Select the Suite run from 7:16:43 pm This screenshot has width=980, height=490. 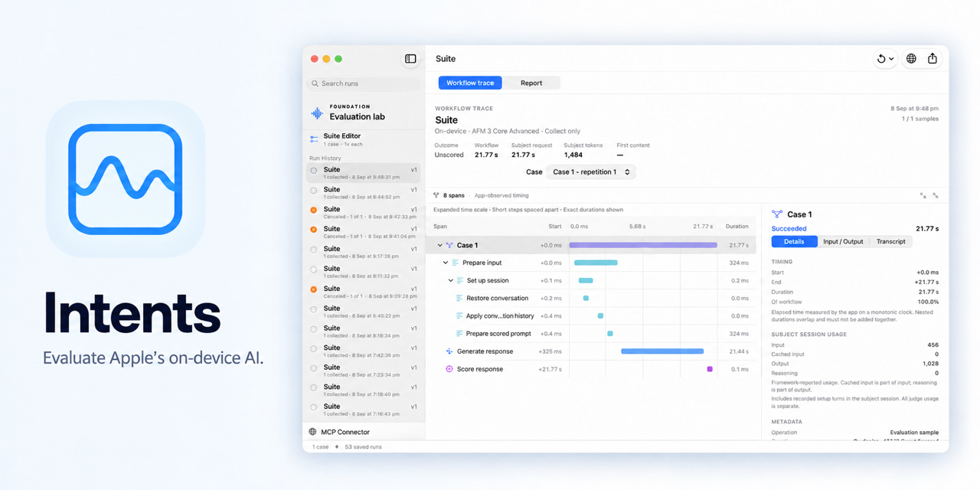click(364, 410)
